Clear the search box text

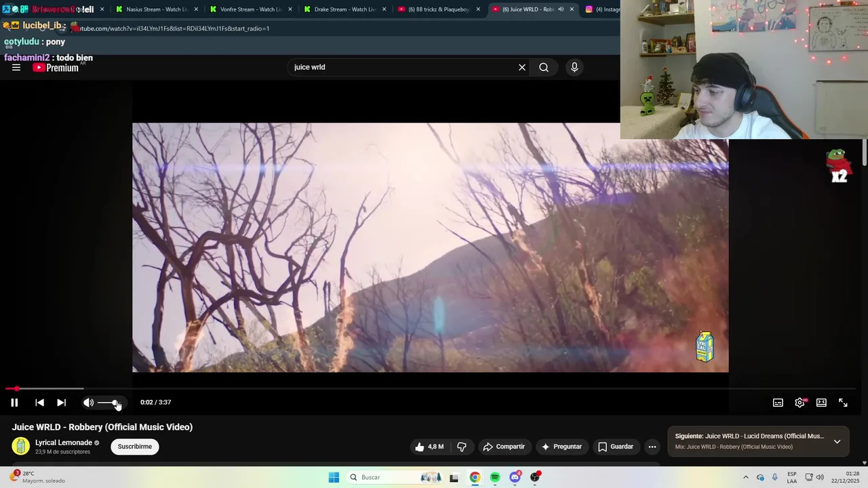tap(522, 67)
